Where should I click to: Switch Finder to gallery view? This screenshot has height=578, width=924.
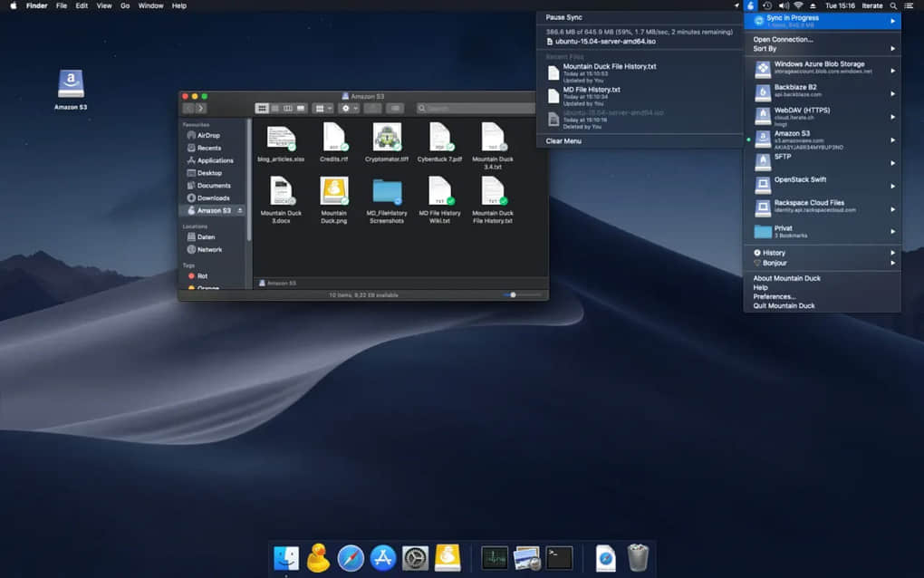pyautogui.click(x=300, y=108)
